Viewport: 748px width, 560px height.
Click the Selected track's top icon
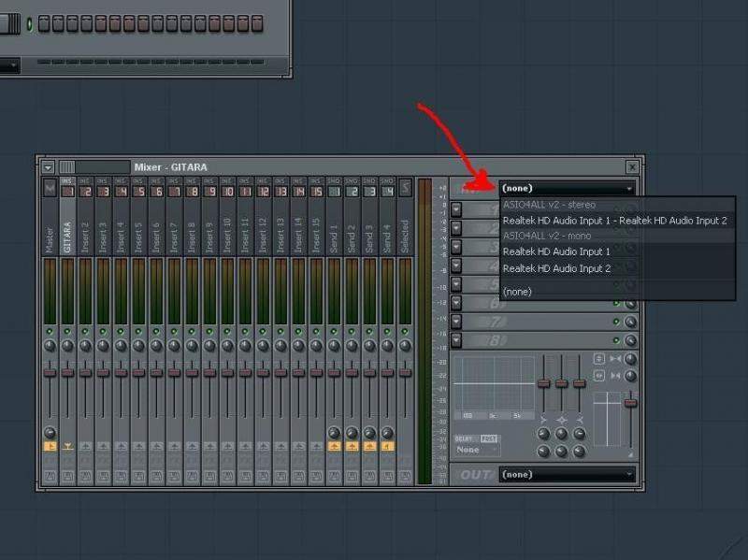pyautogui.click(x=405, y=188)
